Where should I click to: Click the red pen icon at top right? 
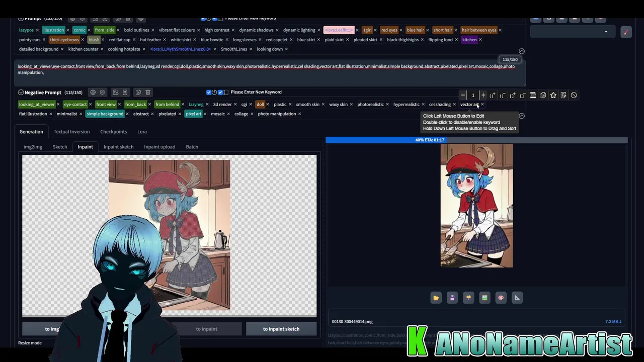click(626, 32)
